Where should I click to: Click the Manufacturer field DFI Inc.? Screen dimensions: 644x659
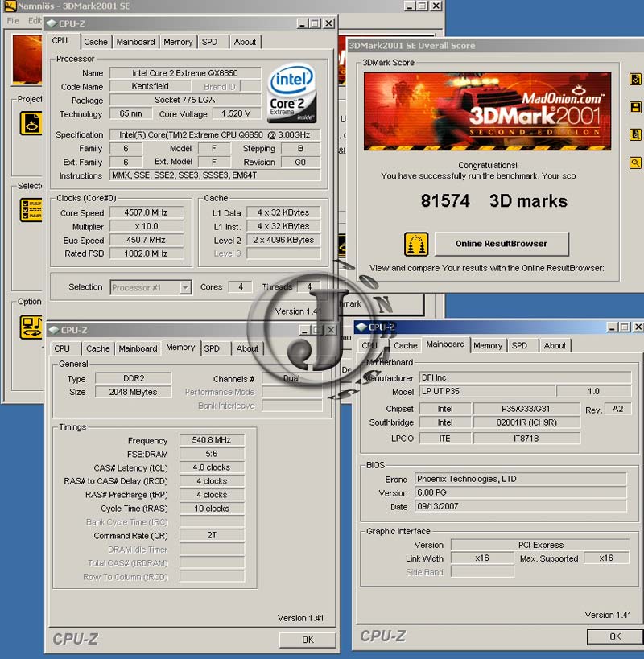(525, 377)
